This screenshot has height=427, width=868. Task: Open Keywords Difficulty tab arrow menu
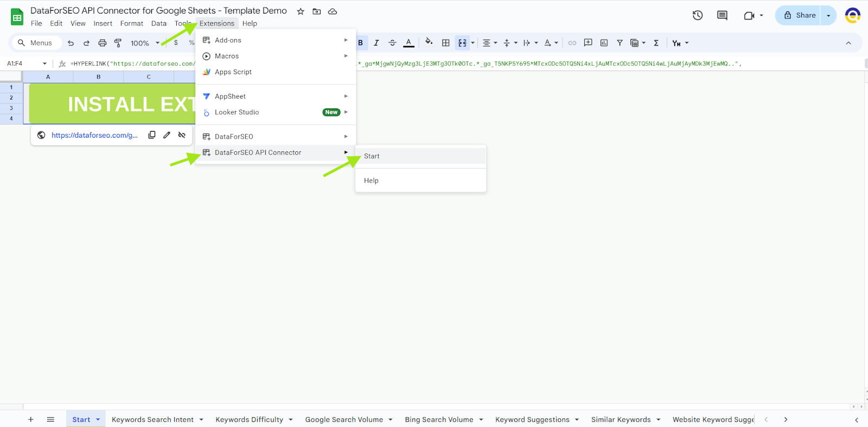(x=291, y=419)
